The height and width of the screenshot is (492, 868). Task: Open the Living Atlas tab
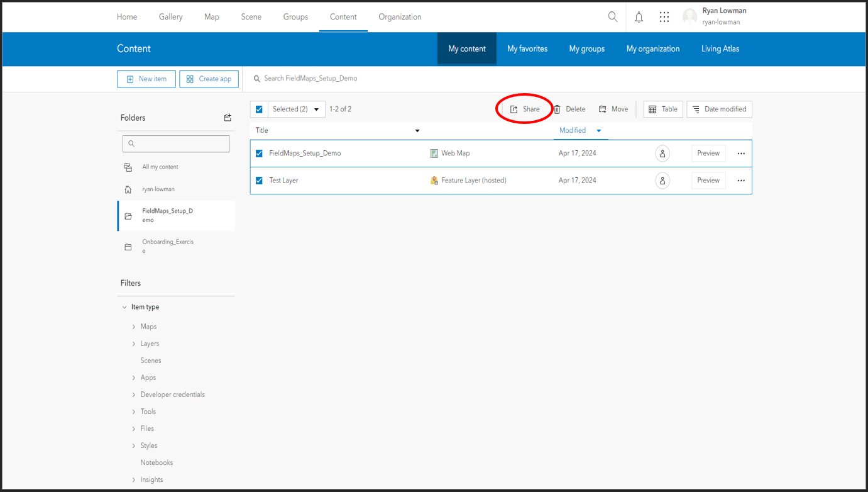coord(720,48)
